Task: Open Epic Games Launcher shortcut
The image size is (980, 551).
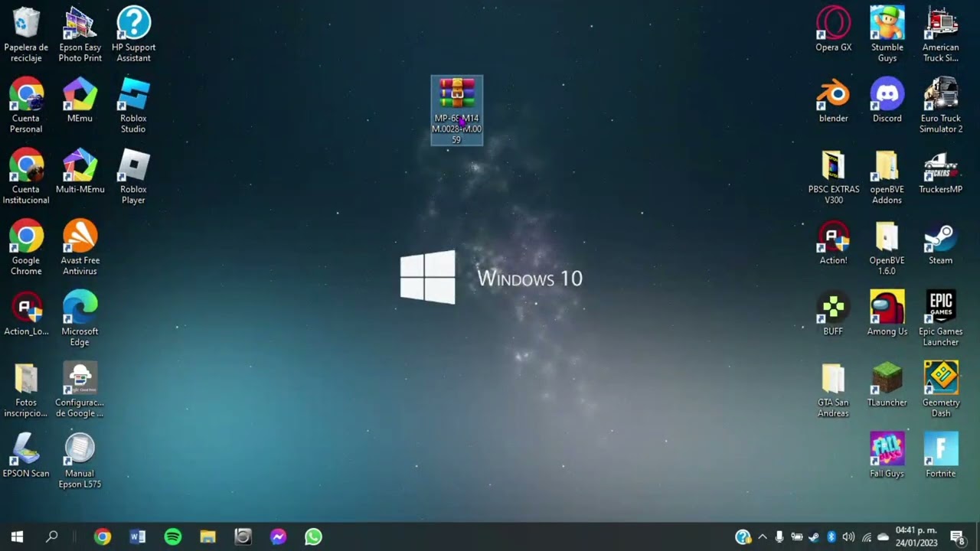Action: click(940, 319)
